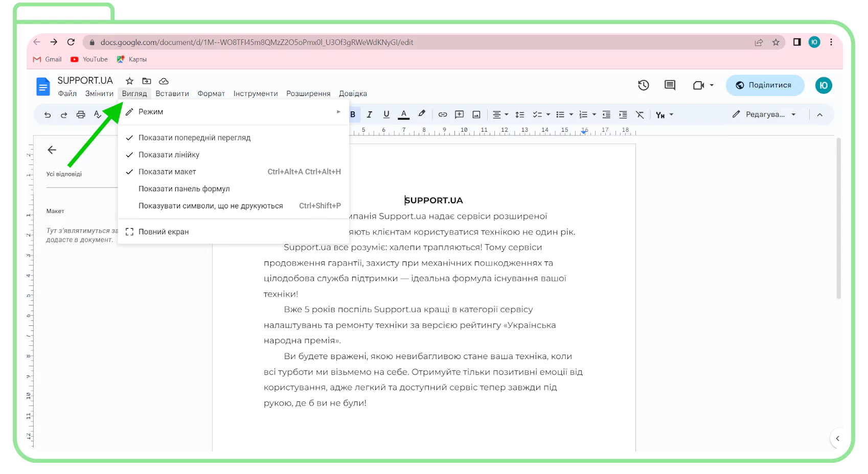The height and width of the screenshot is (474, 868).
Task: Click the increase indent icon
Action: coord(623,114)
